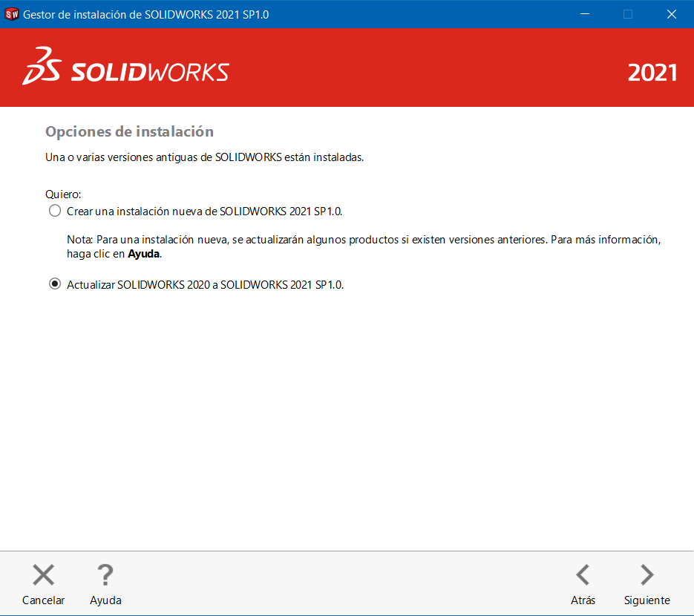Viewport: 694px width, 616px height.
Task: Click the 2021 year label in banner
Action: tap(652, 73)
